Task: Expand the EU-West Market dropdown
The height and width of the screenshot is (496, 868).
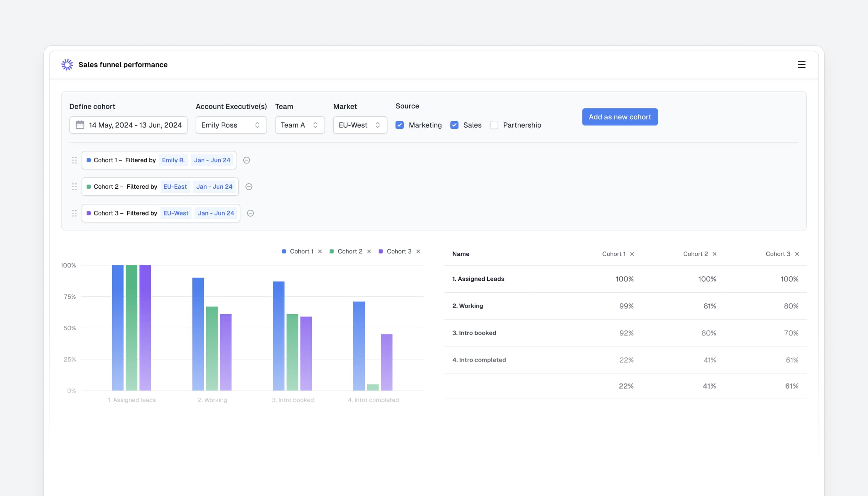Action: pyautogui.click(x=360, y=125)
